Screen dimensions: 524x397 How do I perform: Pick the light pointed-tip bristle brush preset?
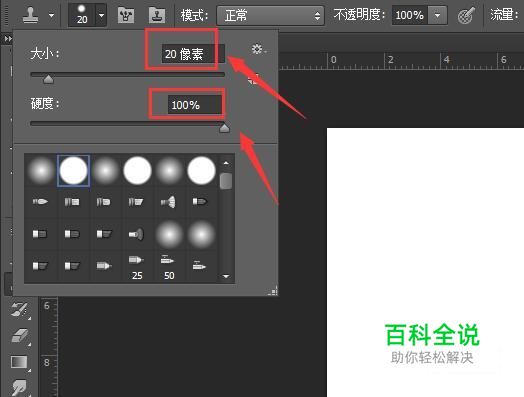pos(40,202)
